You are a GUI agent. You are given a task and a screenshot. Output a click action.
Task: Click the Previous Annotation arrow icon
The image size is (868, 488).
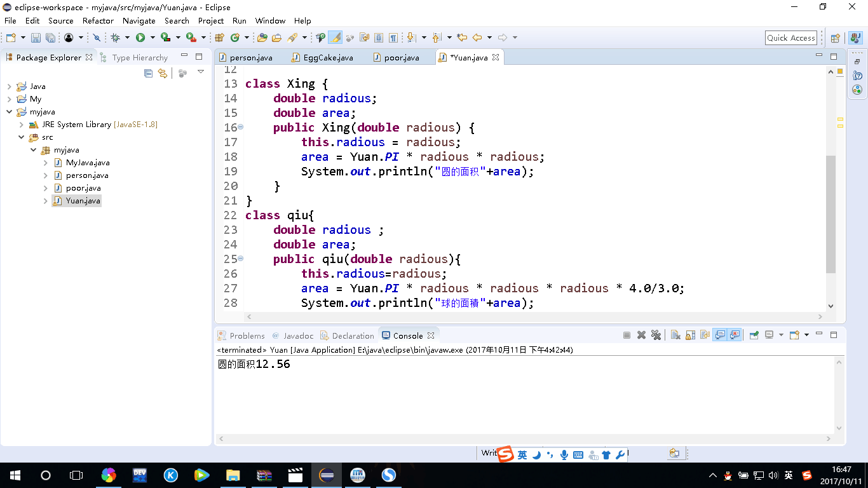pyautogui.click(x=437, y=37)
